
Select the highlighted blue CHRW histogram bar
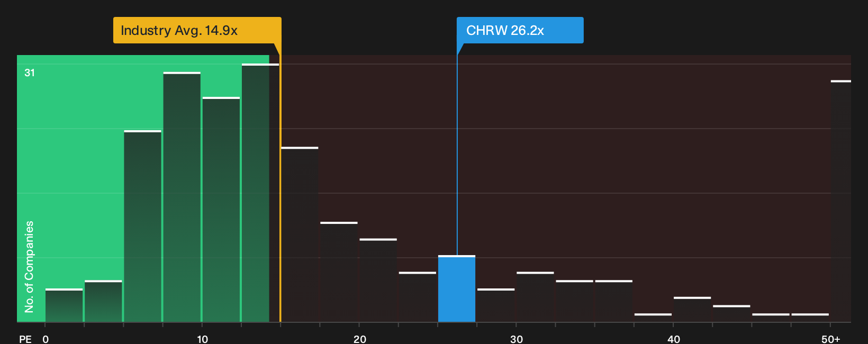(457, 289)
